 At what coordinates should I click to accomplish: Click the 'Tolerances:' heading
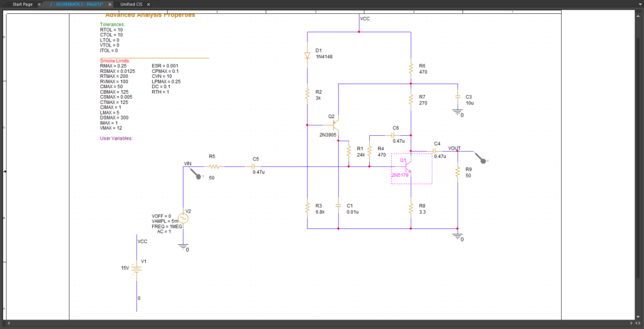pyautogui.click(x=112, y=25)
